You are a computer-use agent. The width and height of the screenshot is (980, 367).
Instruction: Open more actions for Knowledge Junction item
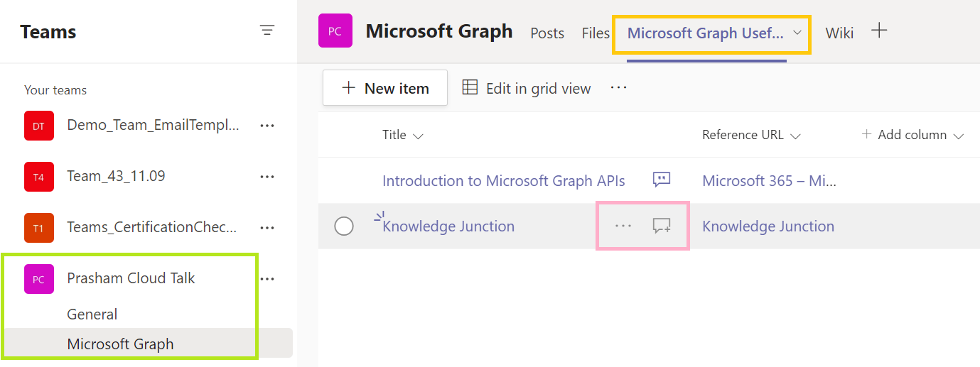(623, 226)
